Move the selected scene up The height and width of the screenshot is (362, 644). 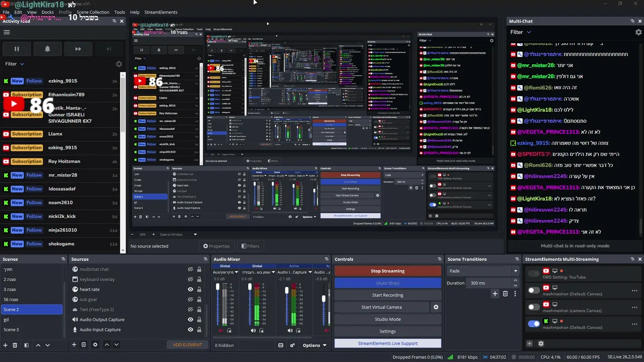(x=38, y=345)
